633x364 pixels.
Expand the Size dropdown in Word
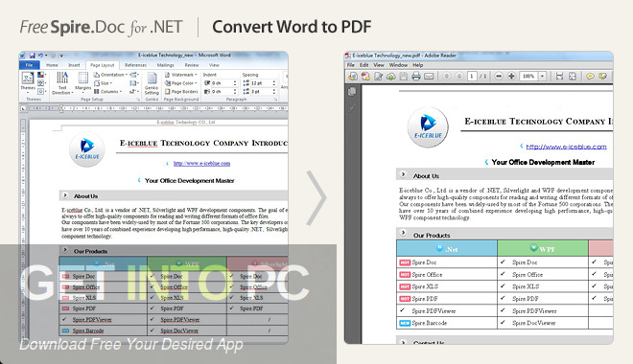point(104,83)
